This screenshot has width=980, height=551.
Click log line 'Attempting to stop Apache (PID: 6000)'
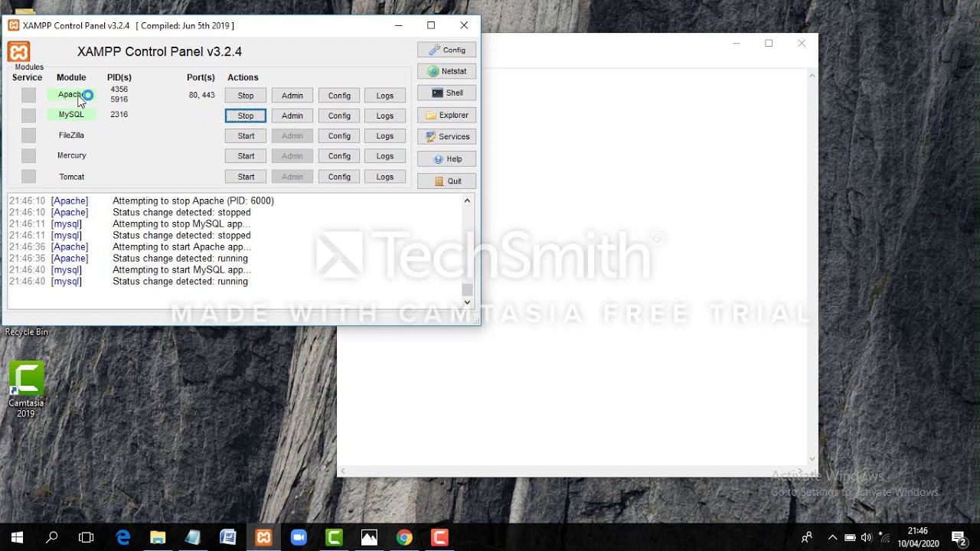click(x=193, y=201)
